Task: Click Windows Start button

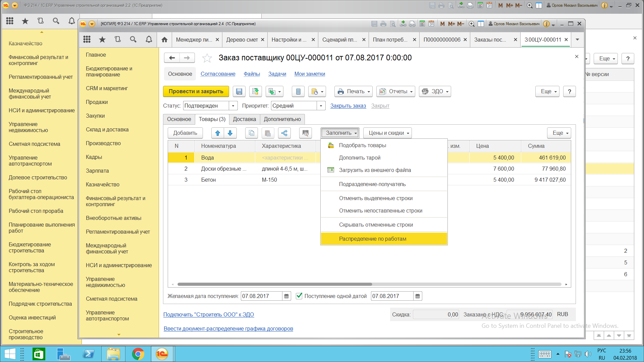Action: [10, 354]
